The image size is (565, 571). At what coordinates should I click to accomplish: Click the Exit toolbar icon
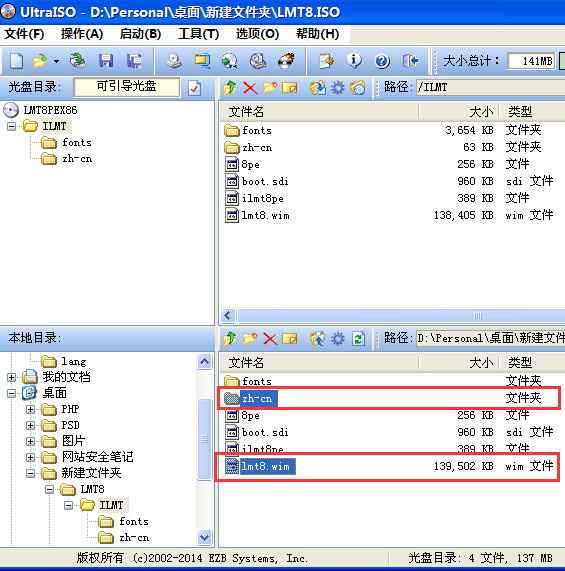pyautogui.click(x=410, y=60)
